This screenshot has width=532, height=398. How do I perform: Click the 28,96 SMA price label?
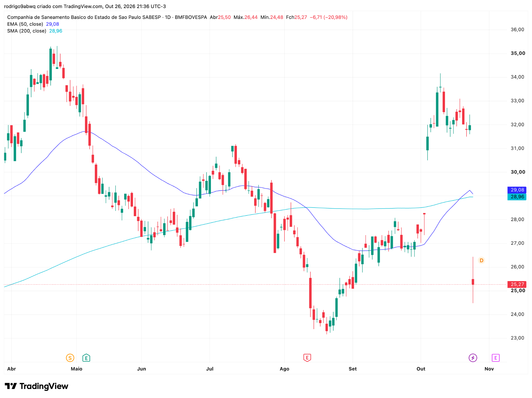coord(517,197)
